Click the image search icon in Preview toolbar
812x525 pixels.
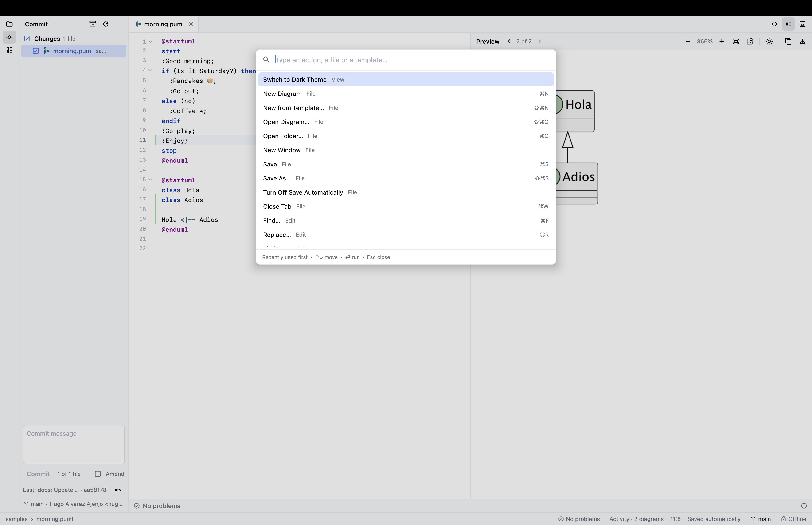coord(750,41)
